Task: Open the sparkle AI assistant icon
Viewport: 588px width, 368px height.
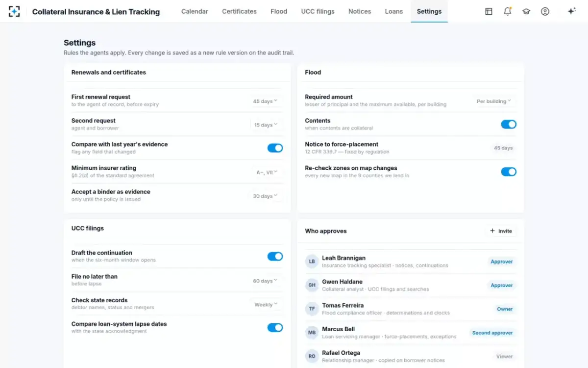Action: click(x=571, y=11)
